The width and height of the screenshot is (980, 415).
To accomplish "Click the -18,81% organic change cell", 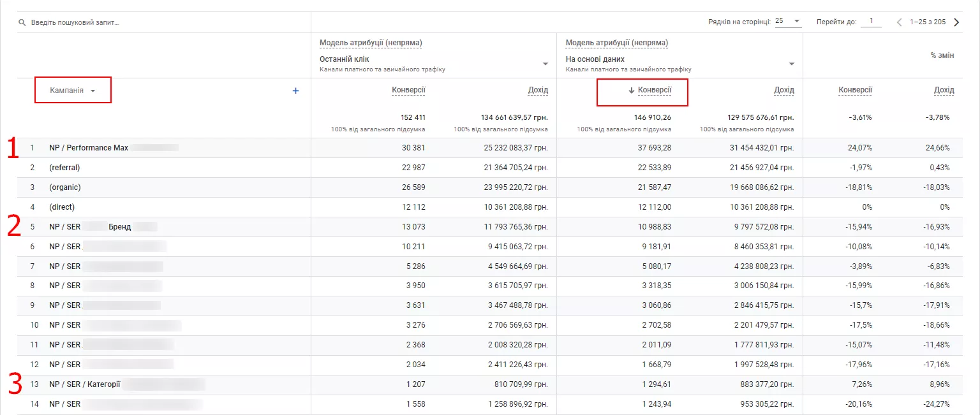I will click(858, 187).
